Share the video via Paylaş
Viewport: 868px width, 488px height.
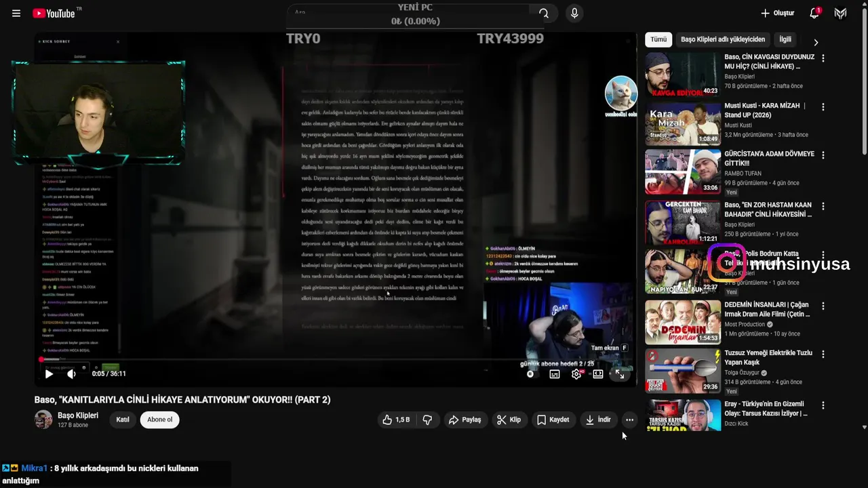click(465, 420)
